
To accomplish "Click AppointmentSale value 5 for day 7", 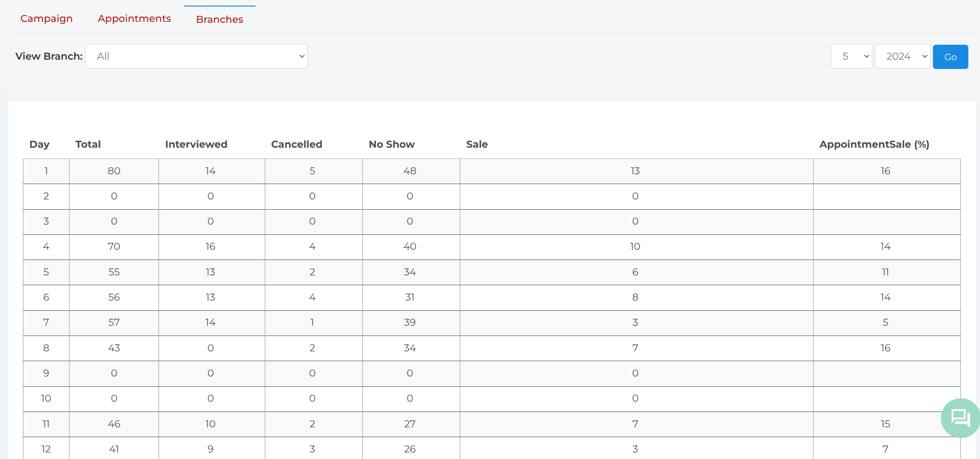I will (885, 322).
